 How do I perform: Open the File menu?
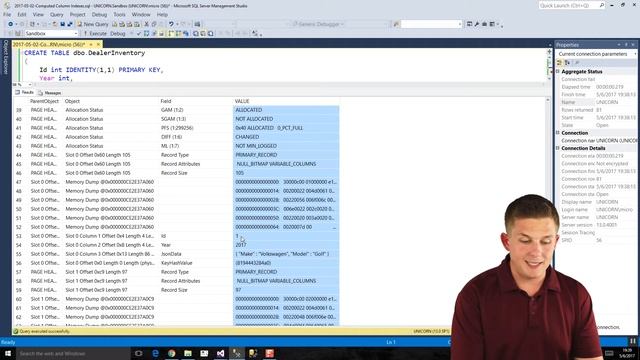click(7, 15)
